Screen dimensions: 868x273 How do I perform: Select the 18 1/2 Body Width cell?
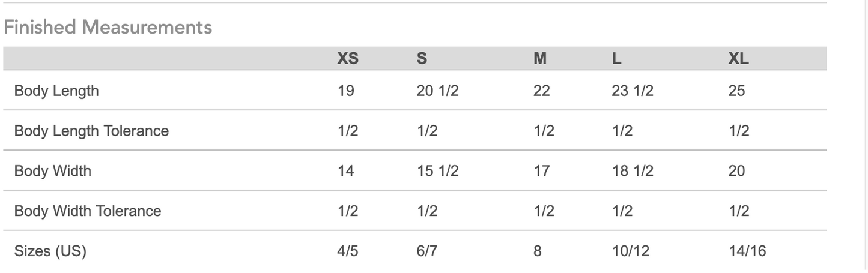(x=633, y=171)
